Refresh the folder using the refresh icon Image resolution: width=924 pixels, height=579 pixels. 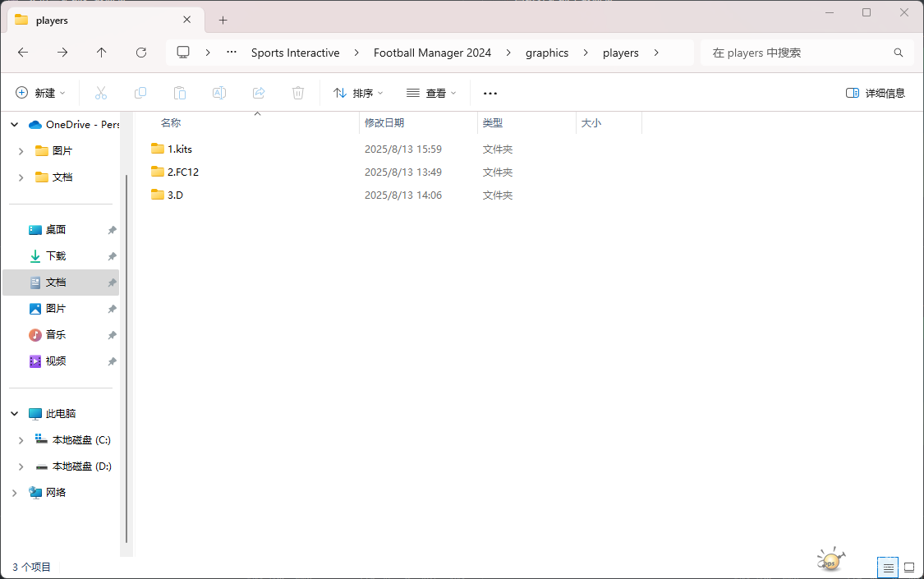(140, 52)
